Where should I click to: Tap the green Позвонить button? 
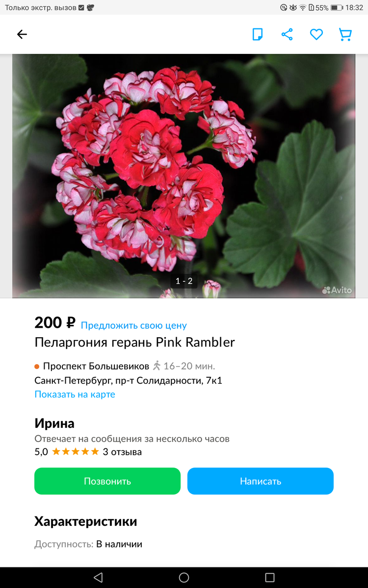click(107, 481)
